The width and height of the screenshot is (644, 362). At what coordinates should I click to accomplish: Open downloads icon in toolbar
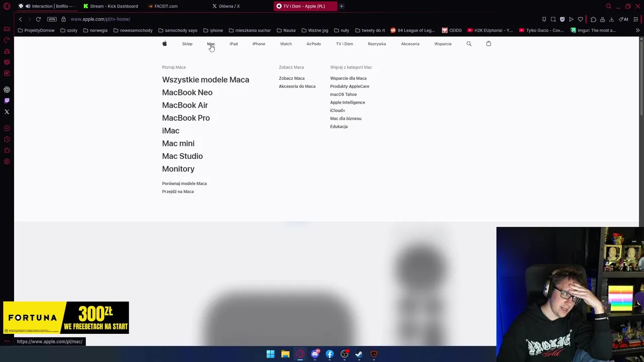point(611,19)
